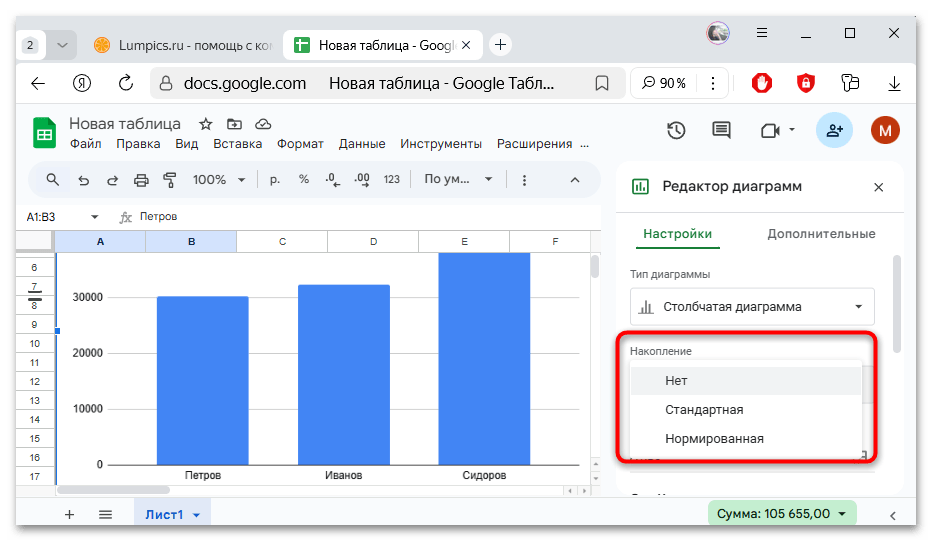Click the redo arrow in toolbar
Screen dimensions: 932x541
(x=112, y=180)
